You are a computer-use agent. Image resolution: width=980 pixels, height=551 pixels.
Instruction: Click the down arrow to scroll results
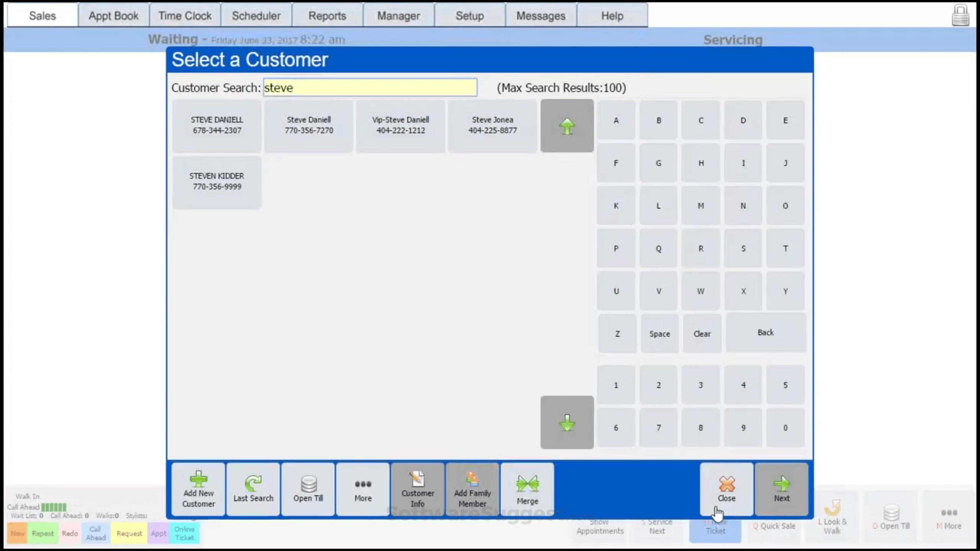[x=567, y=422]
